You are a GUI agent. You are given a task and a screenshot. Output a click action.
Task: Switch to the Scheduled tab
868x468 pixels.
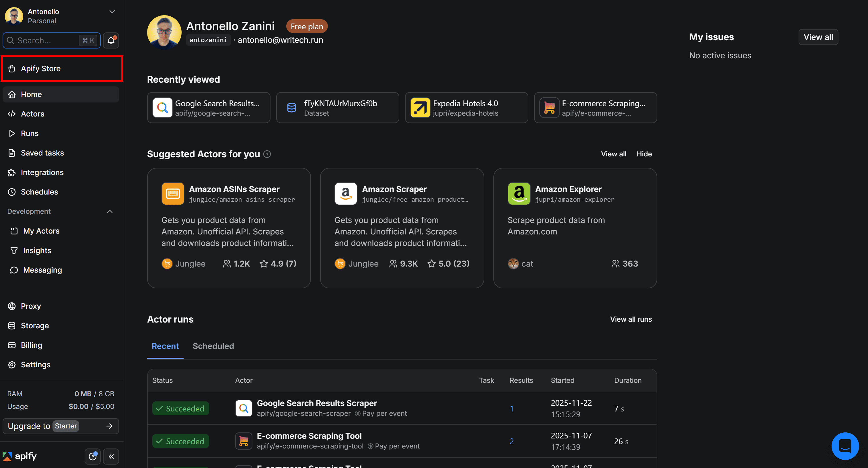(213, 346)
